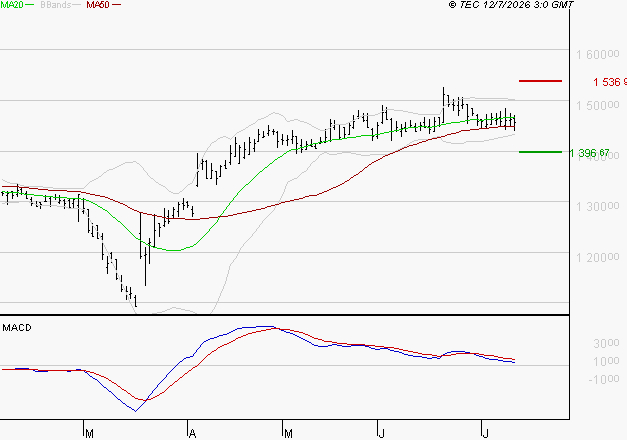
Task: Click the A month marker on the time axis
Action: point(192,434)
